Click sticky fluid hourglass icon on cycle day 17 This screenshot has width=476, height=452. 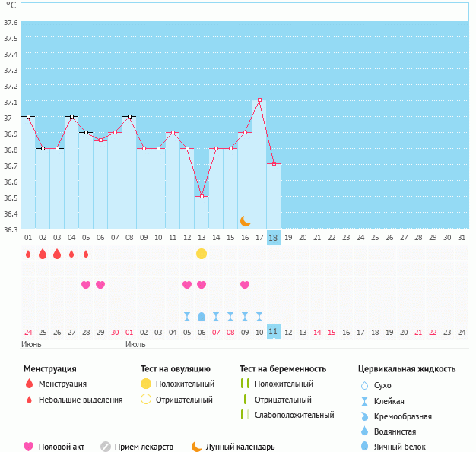[x=259, y=316]
